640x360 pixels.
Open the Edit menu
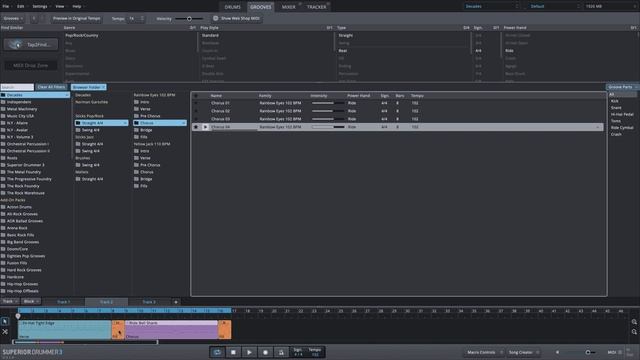[20, 6]
